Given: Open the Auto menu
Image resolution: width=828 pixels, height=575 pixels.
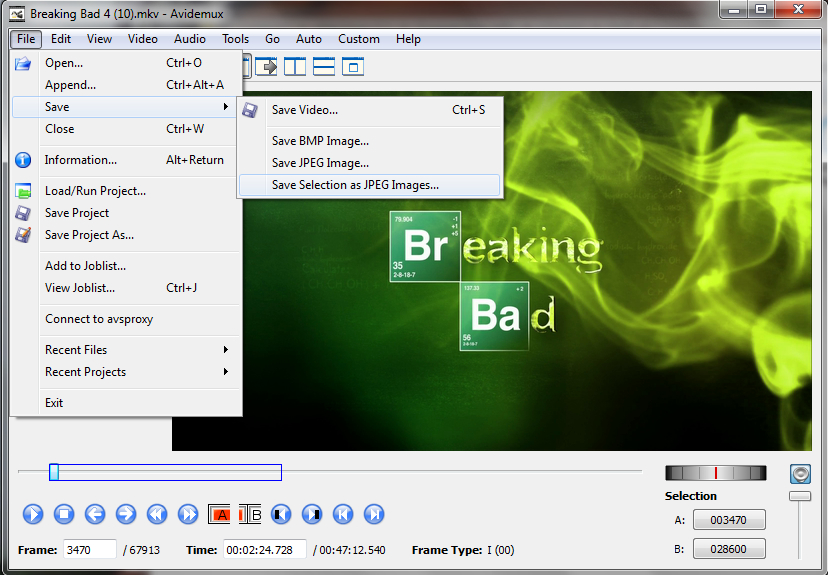Looking at the screenshot, I should [308, 39].
